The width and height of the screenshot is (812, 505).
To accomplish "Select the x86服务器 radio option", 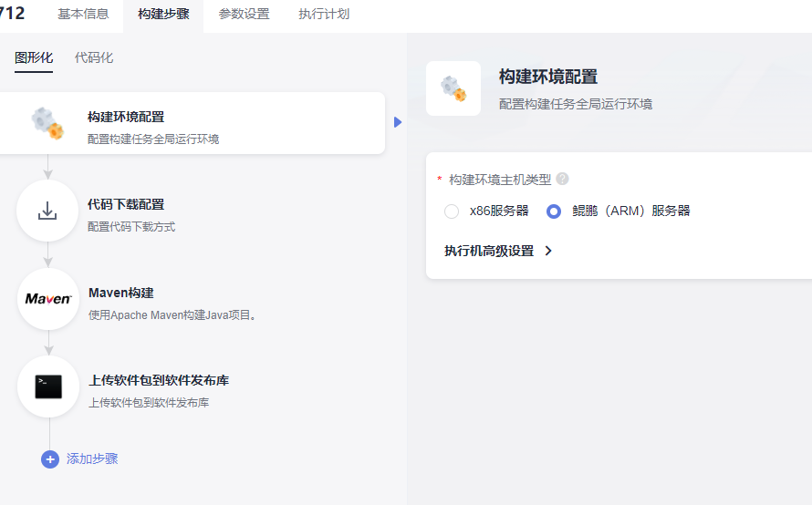I will point(452,211).
